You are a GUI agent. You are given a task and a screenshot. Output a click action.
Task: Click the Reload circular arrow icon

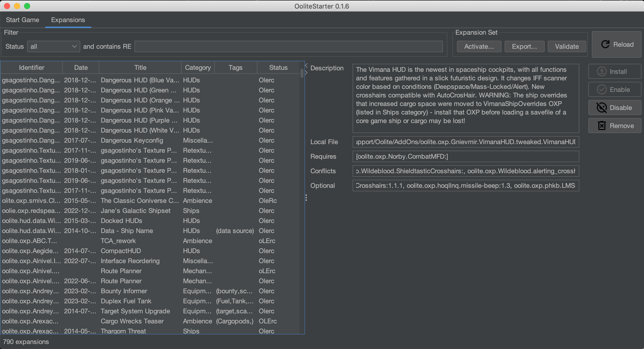(x=605, y=44)
